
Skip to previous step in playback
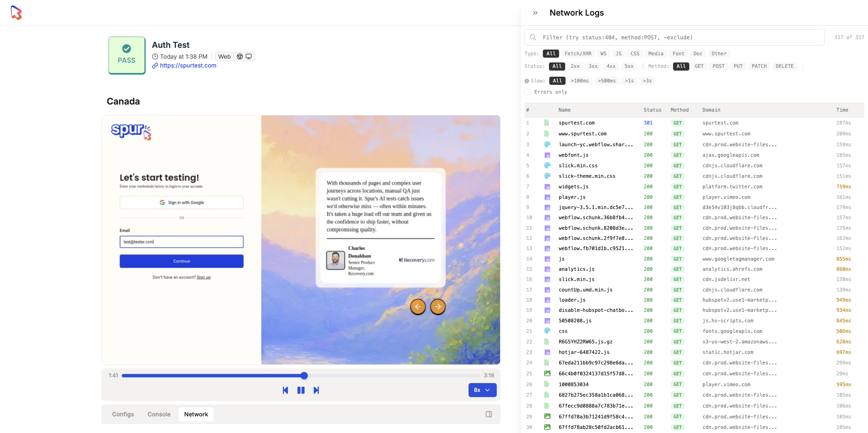coord(285,390)
